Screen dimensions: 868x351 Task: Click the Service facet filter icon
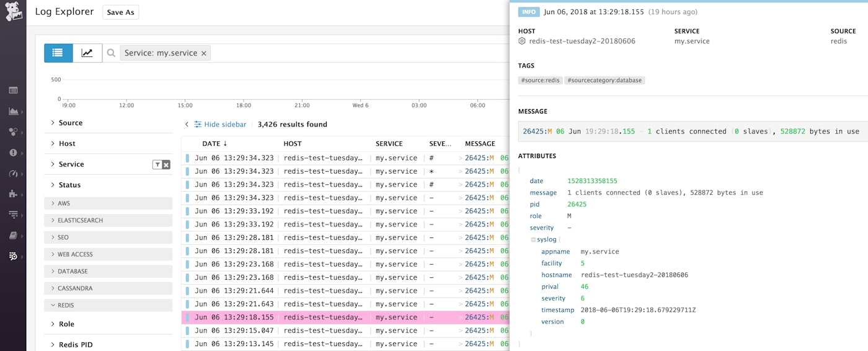tap(157, 164)
